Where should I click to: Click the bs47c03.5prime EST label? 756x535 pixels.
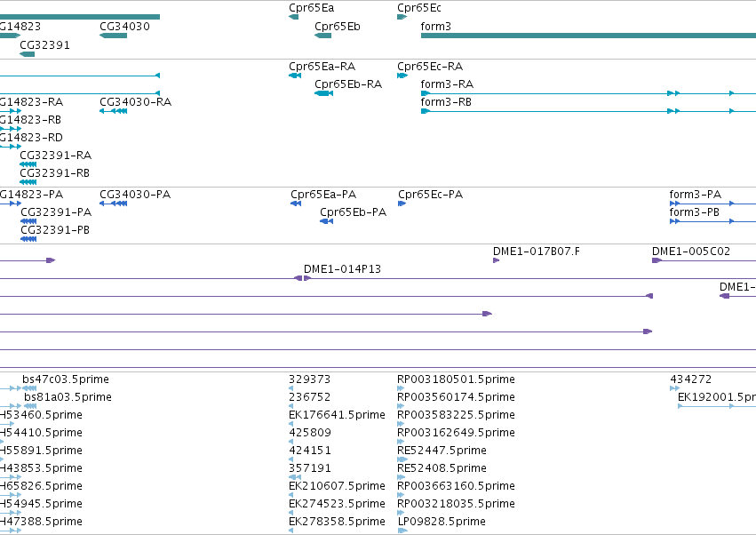pos(66,379)
